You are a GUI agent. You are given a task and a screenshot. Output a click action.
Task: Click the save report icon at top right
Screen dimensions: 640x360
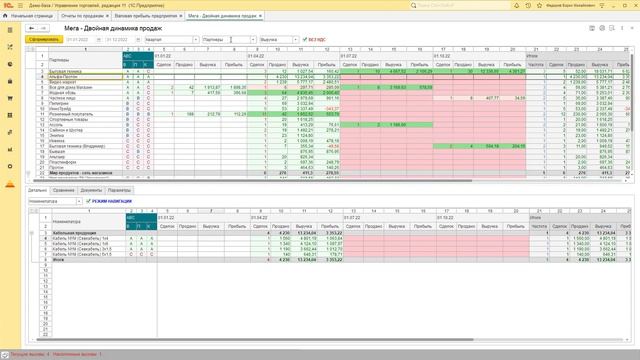[x=592, y=28]
